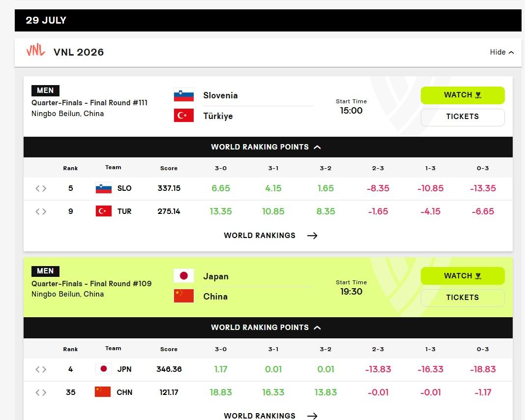The width and height of the screenshot is (525, 420).
Task: Click the China team name
Action: pyautogui.click(x=215, y=297)
